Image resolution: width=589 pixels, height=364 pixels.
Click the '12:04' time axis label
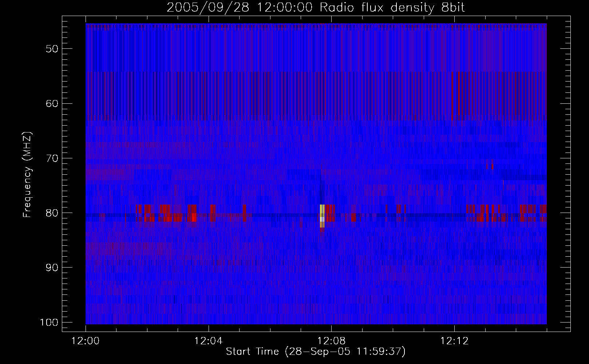[x=209, y=341]
